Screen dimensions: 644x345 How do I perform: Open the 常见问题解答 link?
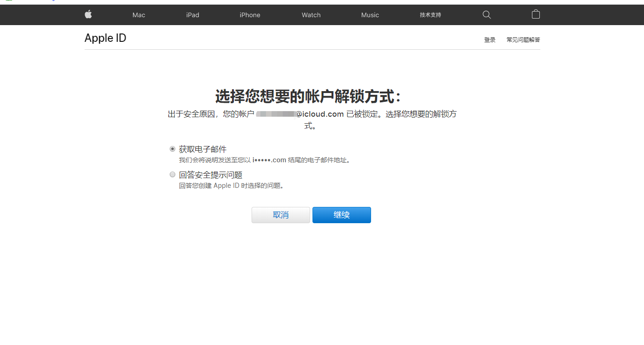click(x=523, y=40)
